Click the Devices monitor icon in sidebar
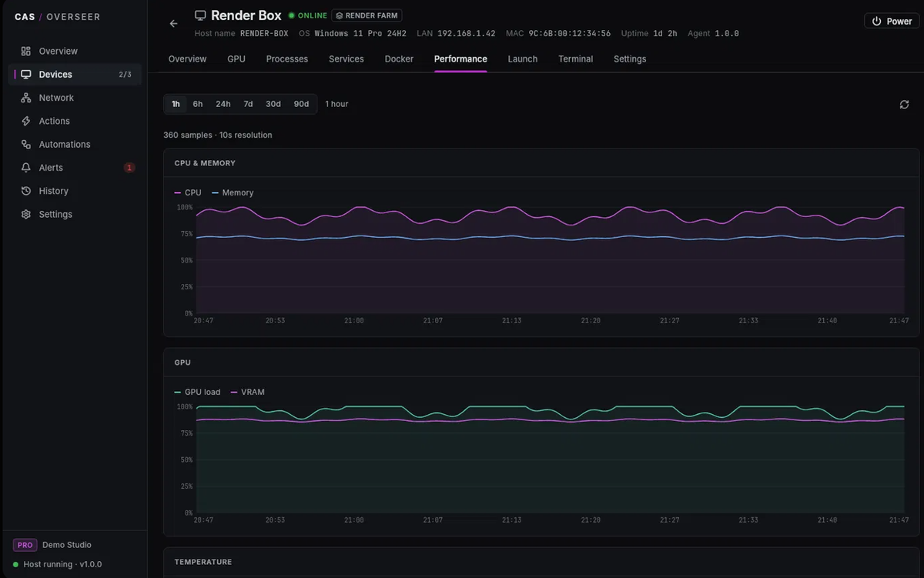The height and width of the screenshot is (578, 924). point(26,75)
